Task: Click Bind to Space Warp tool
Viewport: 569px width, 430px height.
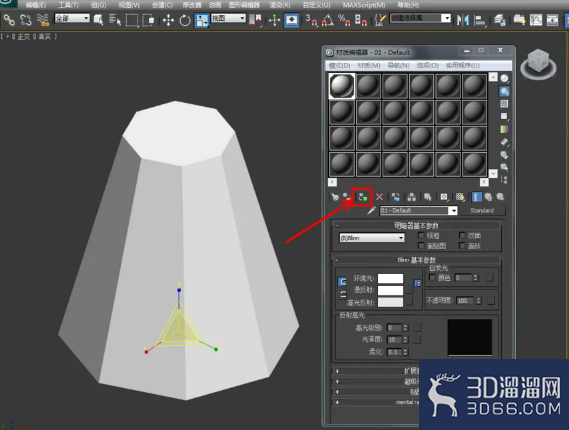Action: pos(43,20)
